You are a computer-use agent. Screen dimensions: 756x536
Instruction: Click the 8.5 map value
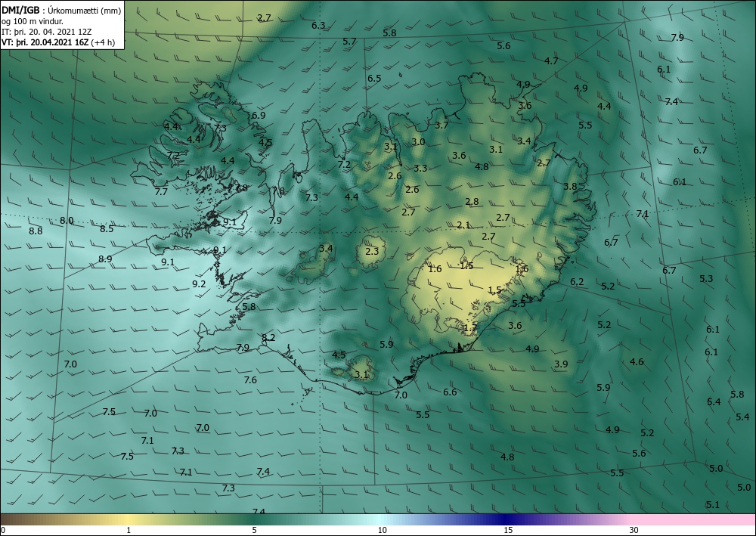(x=107, y=228)
